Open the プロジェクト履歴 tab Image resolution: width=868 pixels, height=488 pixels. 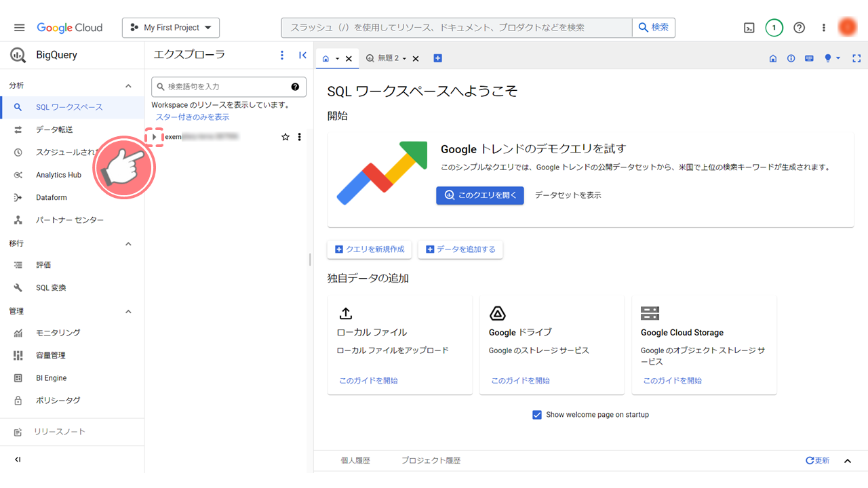click(x=431, y=461)
